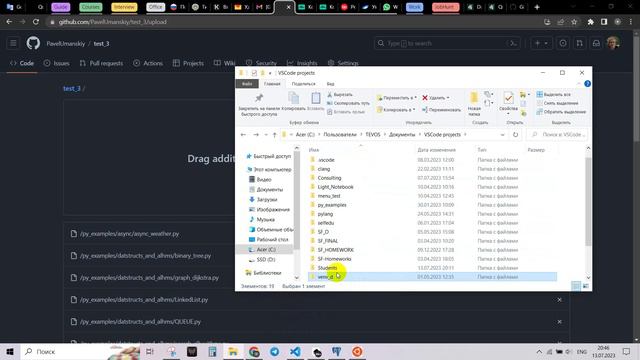Open Visual Studio Code from the taskbar

pyautogui.click(x=296, y=351)
